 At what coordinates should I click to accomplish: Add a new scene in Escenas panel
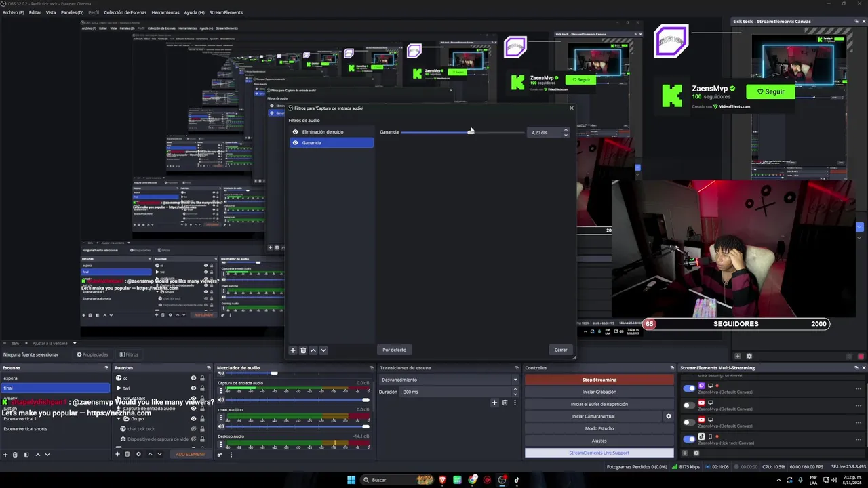point(5,454)
